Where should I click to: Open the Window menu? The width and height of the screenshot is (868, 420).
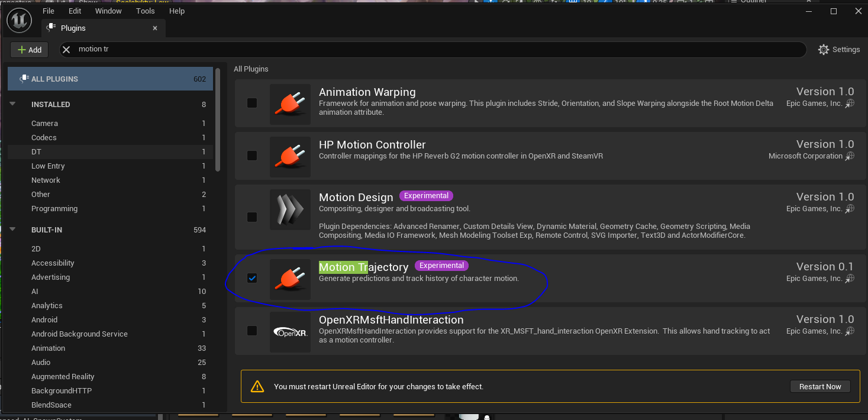pos(108,11)
